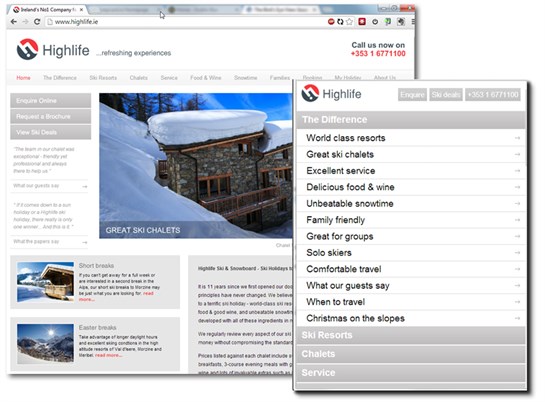Open Snowtime in top navigation
The image size is (545, 402).
pyautogui.click(x=246, y=77)
